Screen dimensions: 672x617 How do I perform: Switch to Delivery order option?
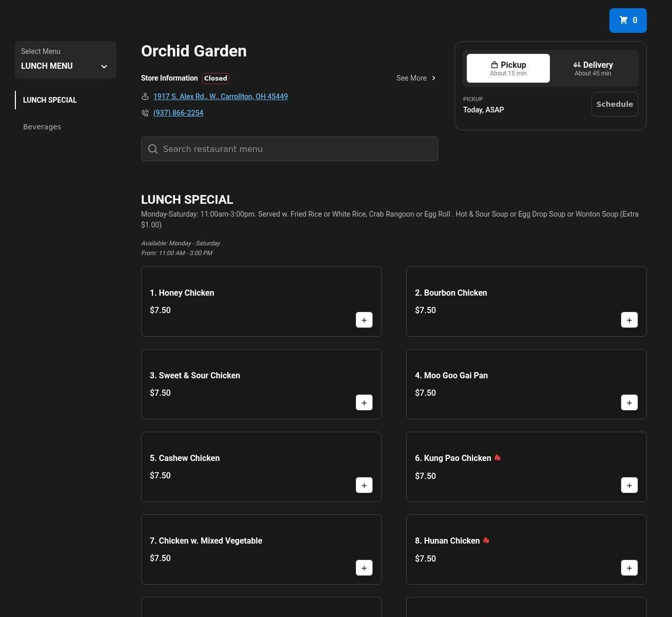click(x=592, y=68)
